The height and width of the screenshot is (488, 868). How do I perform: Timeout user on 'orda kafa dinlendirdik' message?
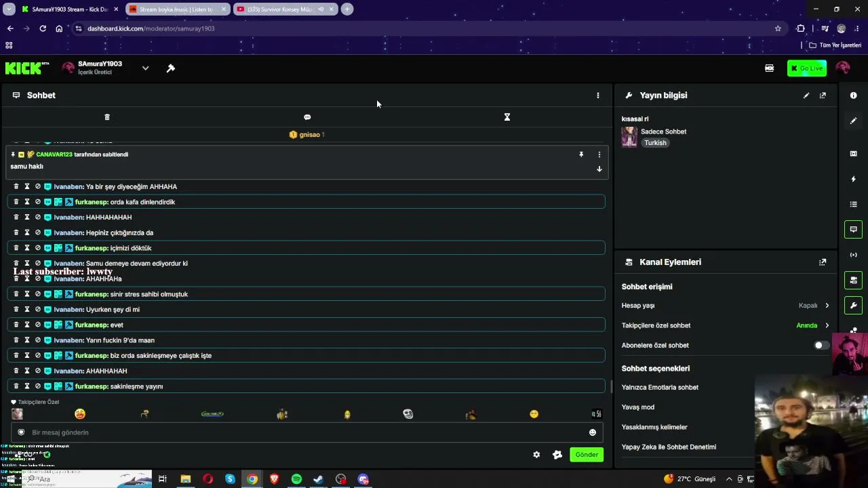coord(27,202)
